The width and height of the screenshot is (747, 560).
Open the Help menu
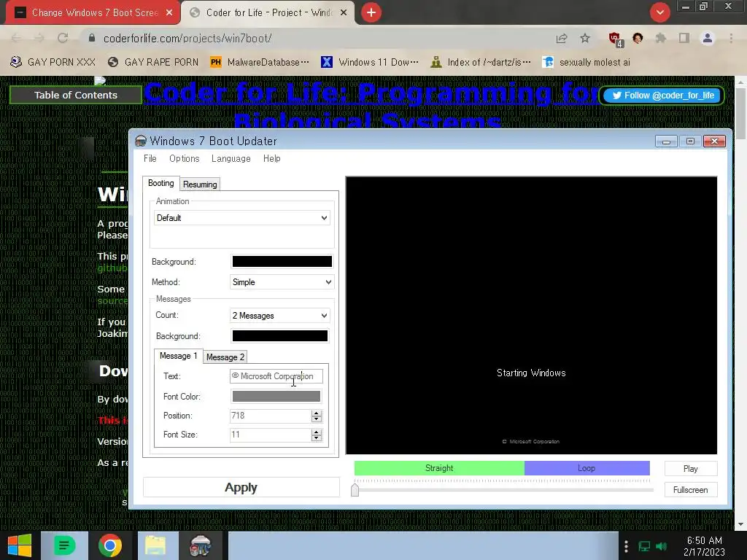tap(272, 158)
